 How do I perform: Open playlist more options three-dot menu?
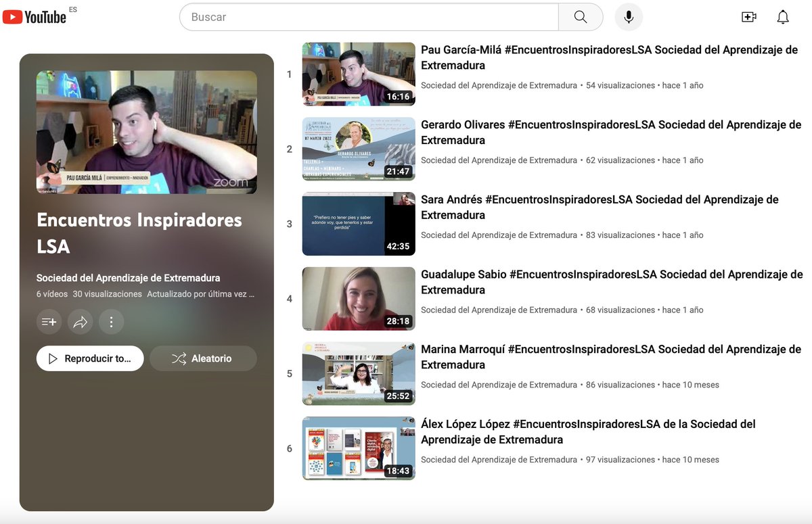[112, 322]
